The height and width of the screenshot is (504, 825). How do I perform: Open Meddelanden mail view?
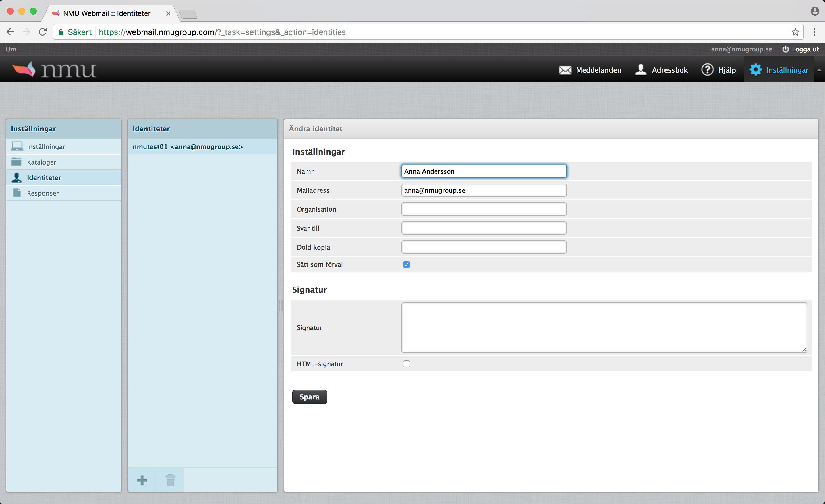[x=590, y=70]
